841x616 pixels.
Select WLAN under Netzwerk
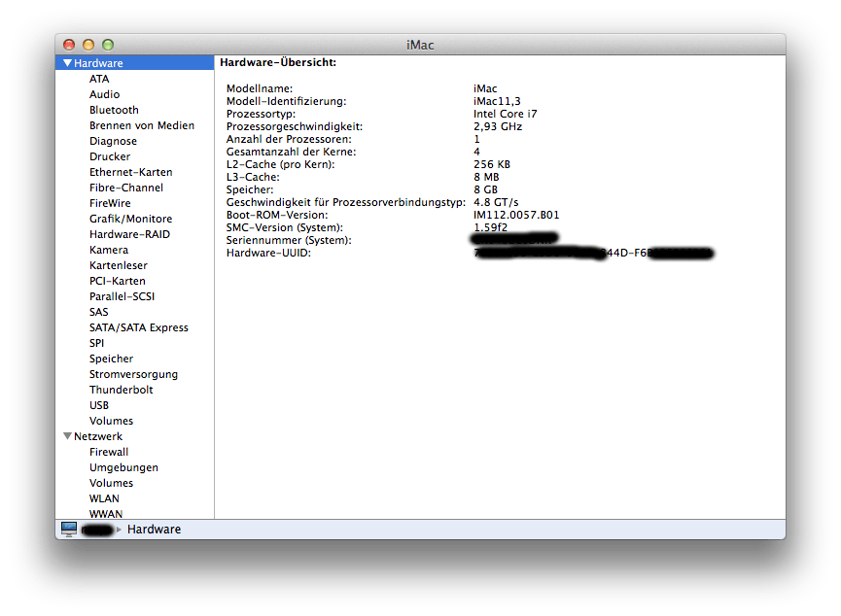[x=104, y=498]
